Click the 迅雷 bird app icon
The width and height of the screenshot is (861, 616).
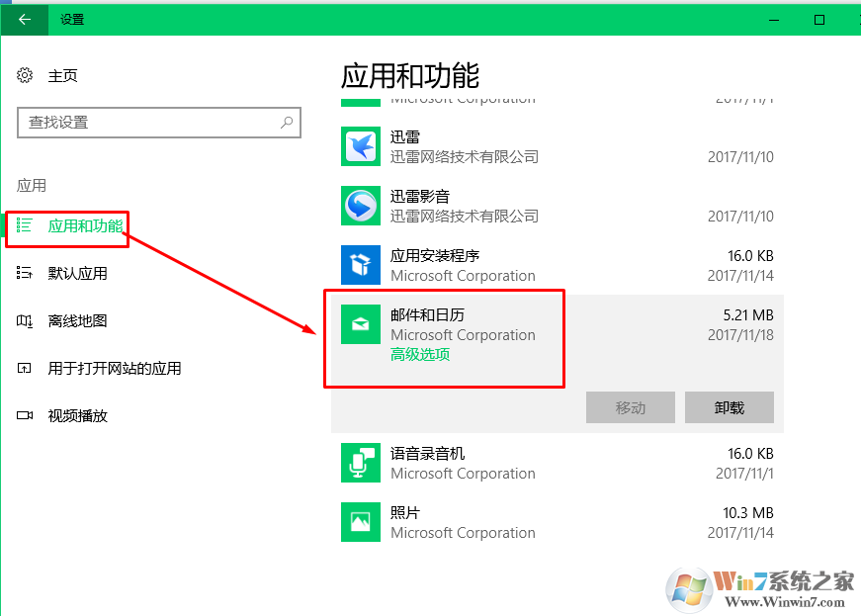[361, 146]
